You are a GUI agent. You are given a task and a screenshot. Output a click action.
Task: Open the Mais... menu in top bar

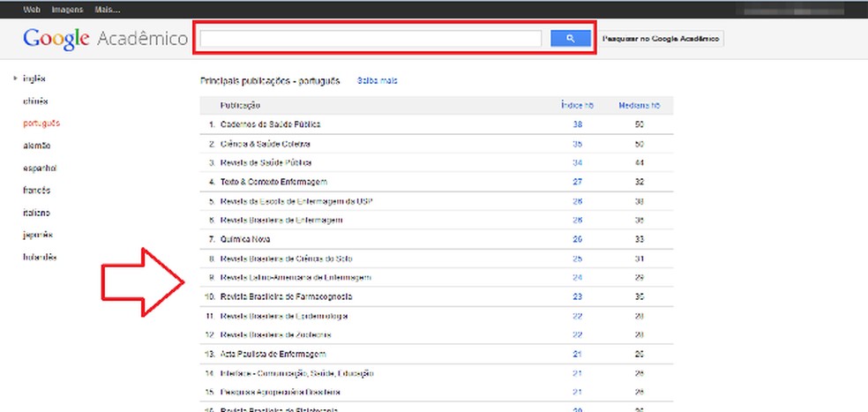pos(108,10)
